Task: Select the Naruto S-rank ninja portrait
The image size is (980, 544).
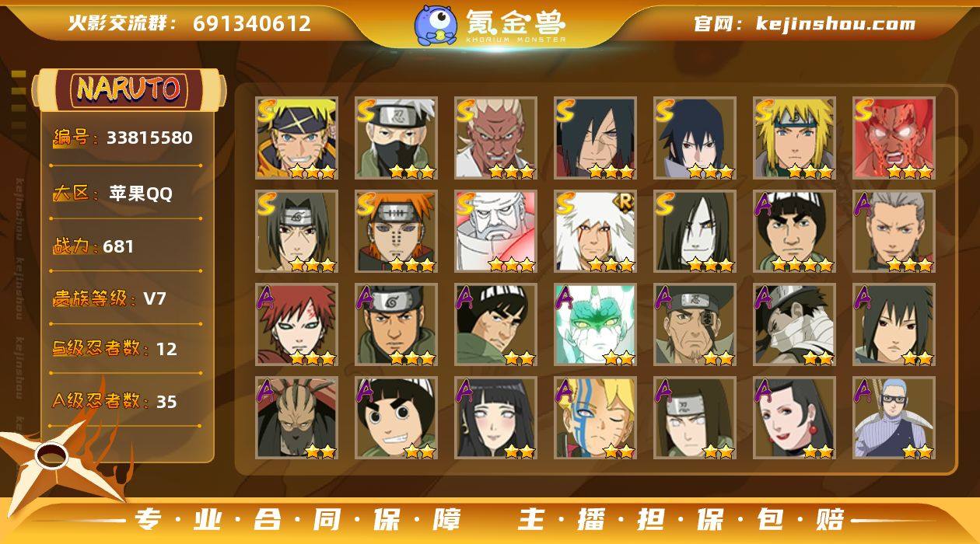Action: [297, 138]
